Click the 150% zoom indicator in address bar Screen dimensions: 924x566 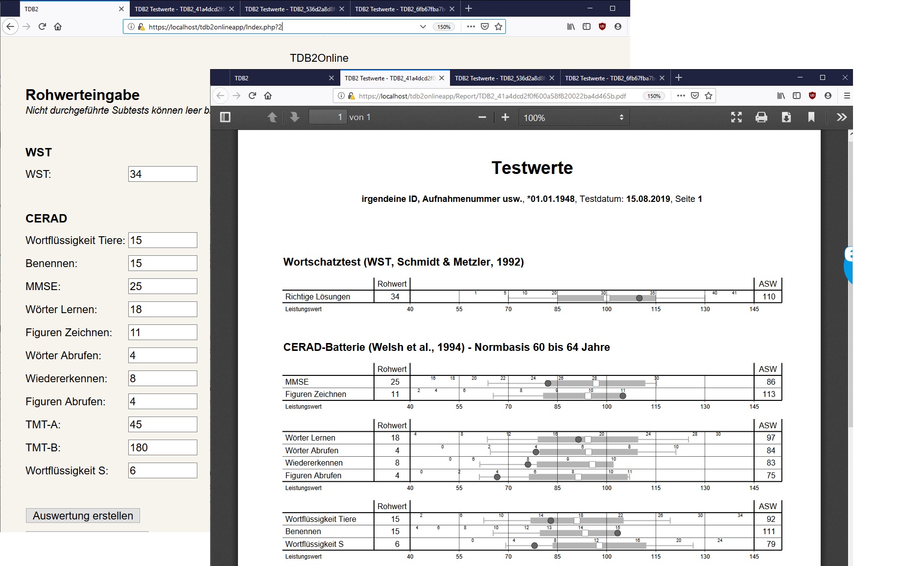(654, 96)
